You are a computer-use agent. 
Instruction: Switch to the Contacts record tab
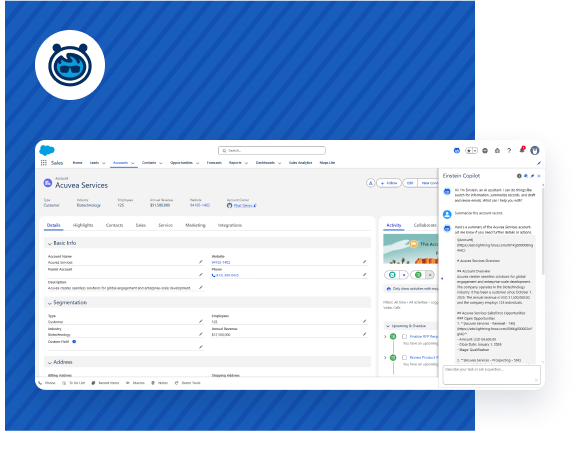pyautogui.click(x=114, y=225)
